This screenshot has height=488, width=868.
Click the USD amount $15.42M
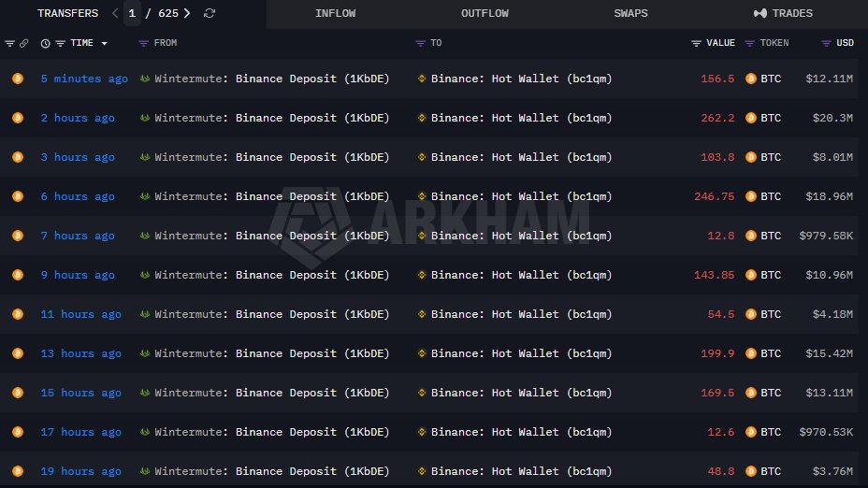[830, 353]
